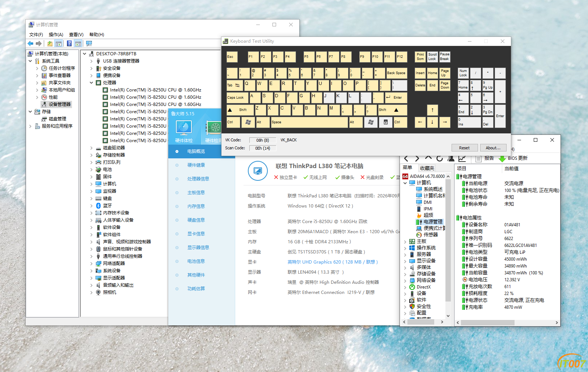This screenshot has width=588, height=372.
Task: Expand USB 连接器管理器 in Device Manager
Action: tap(91, 61)
